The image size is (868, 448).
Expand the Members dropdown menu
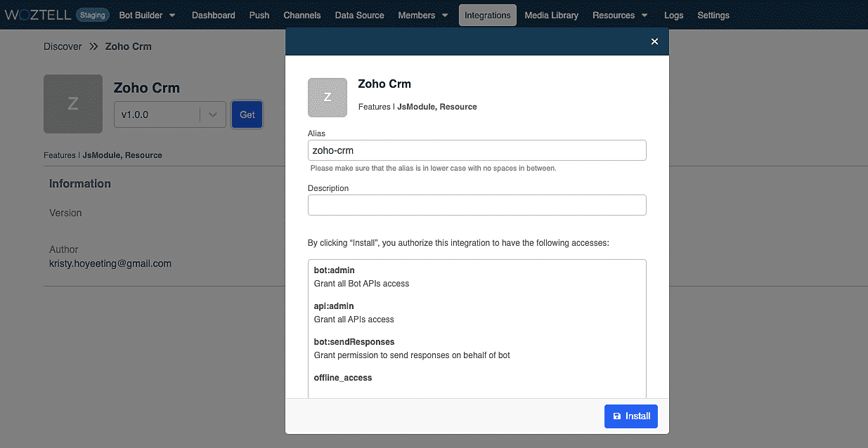pos(423,15)
